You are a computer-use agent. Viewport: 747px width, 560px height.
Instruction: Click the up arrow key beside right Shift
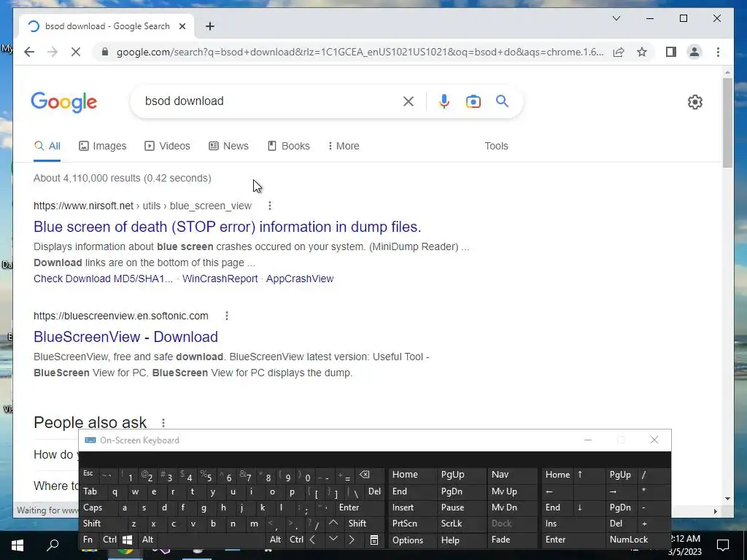coord(333,523)
